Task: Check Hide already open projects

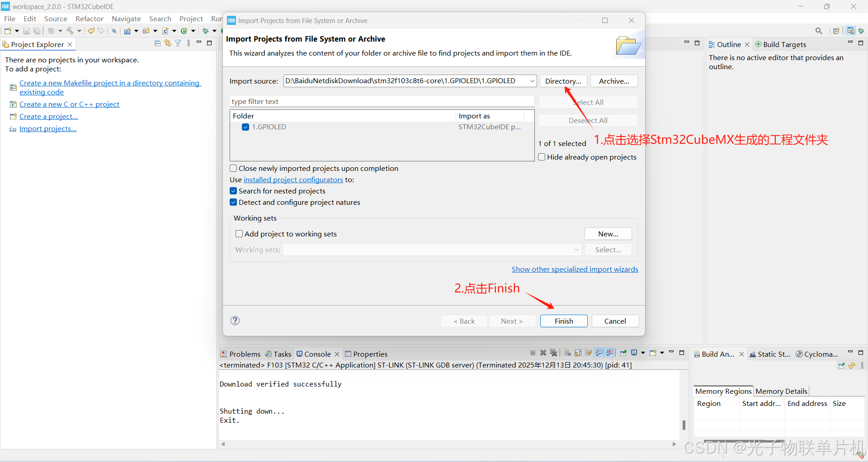Action: tap(542, 157)
